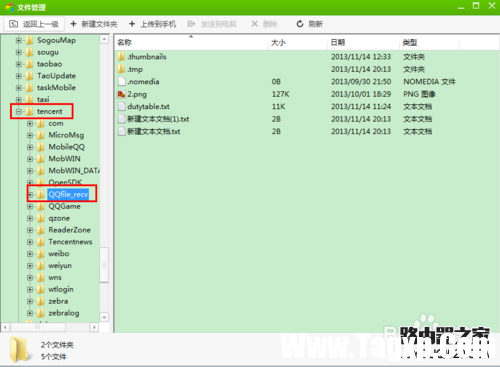500x367 pixels.
Task: Click date 2013/09/30 21:50
Action: click(x=361, y=82)
